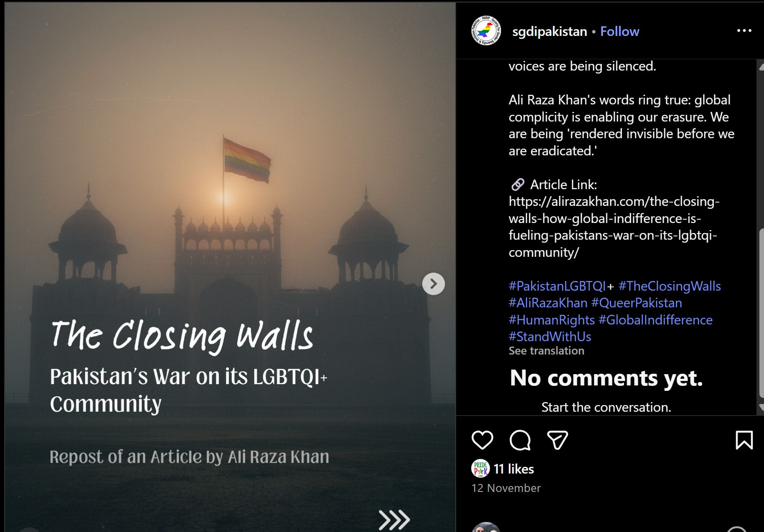Share post via paper plane icon
This screenshot has height=532, width=764.
(558, 440)
